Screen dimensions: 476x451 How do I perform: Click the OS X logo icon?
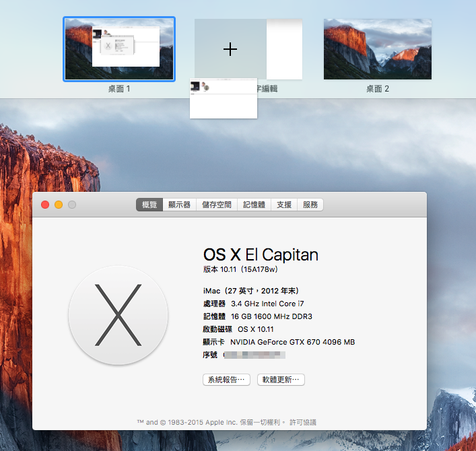click(118, 315)
